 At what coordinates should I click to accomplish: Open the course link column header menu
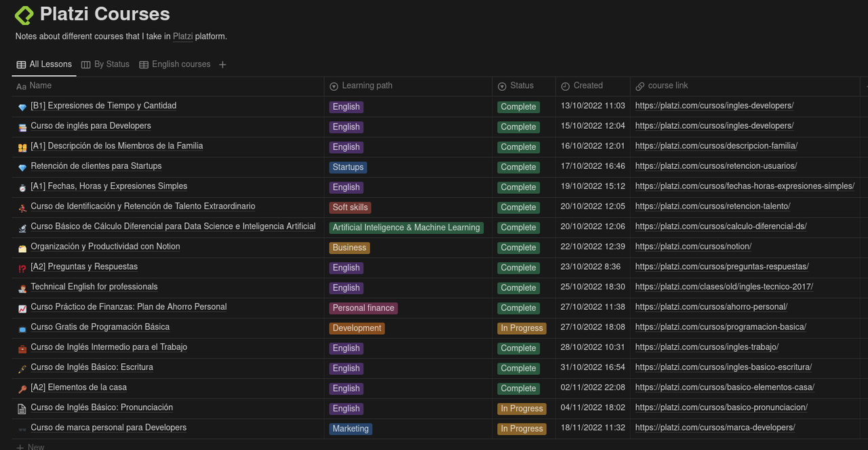click(745, 86)
